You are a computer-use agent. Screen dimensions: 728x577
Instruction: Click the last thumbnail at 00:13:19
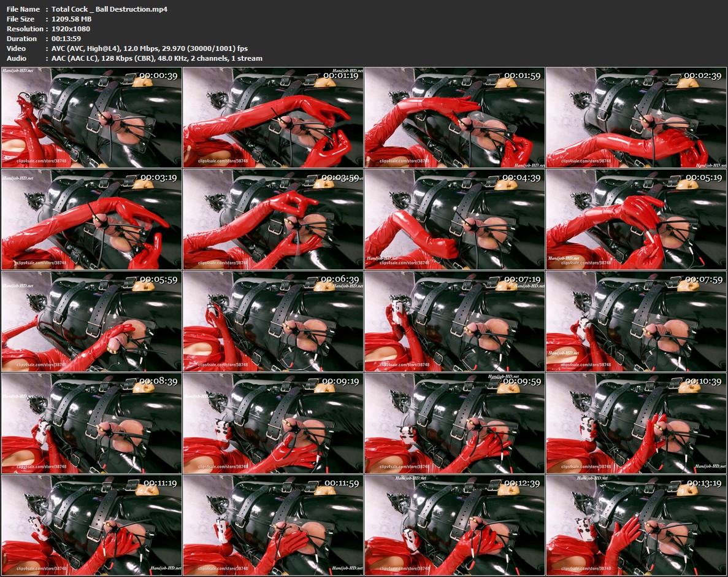click(x=636, y=524)
